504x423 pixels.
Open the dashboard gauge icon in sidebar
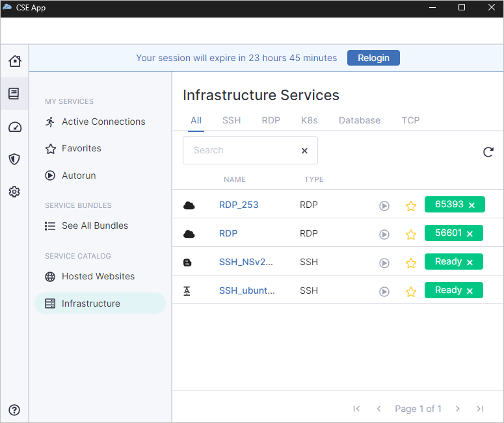tap(14, 127)
